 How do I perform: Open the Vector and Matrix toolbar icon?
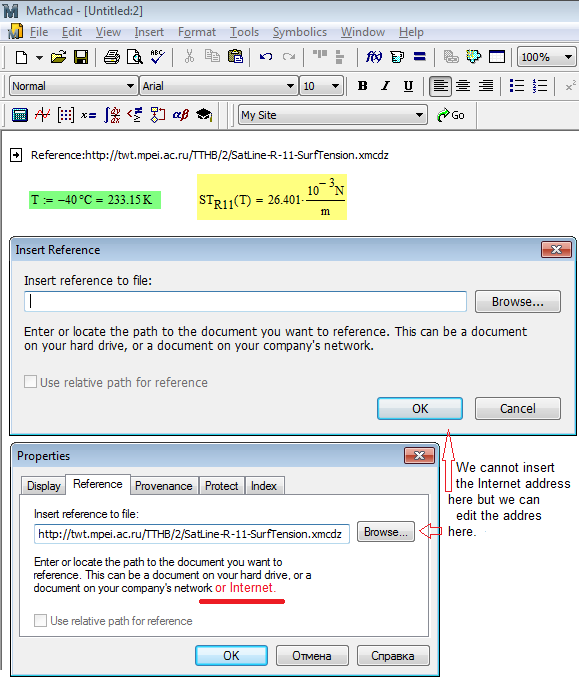[66, 115]
